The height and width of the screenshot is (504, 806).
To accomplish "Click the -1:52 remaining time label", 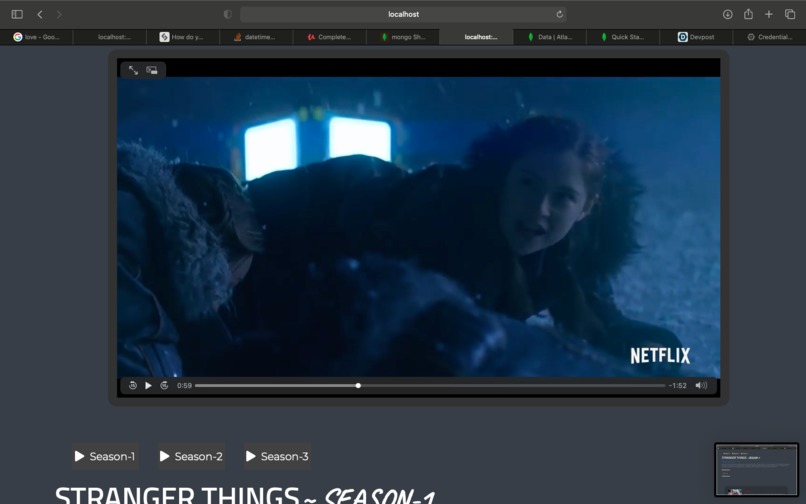I will [677, 385].
